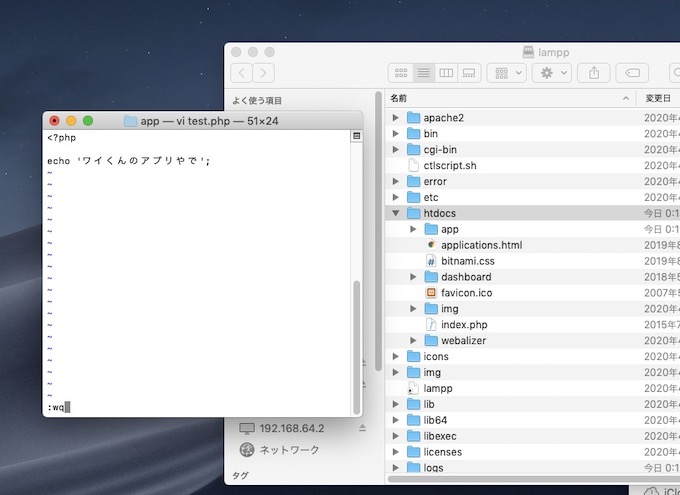Screen dimensions: 680x495
Task: Select the etc row text
Action: pyautogui.click(x=431, y=197)
